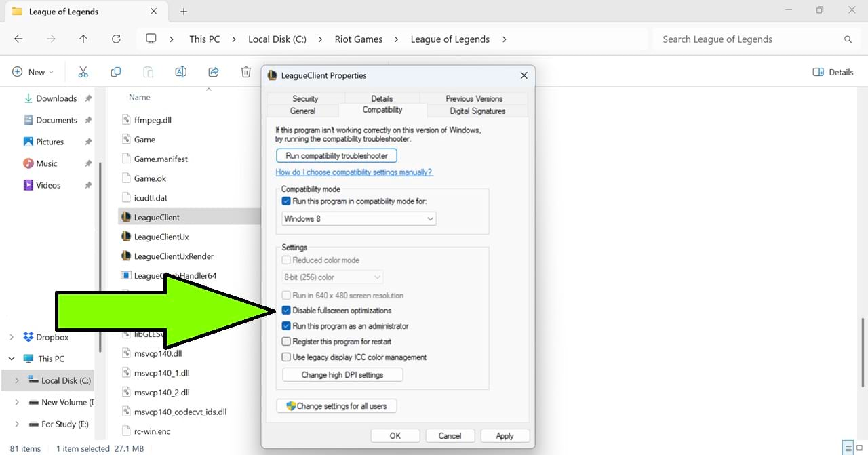Screen dimensions: 868x455
Task: Select the Game.manifest file
Action: tap(161, 159)
